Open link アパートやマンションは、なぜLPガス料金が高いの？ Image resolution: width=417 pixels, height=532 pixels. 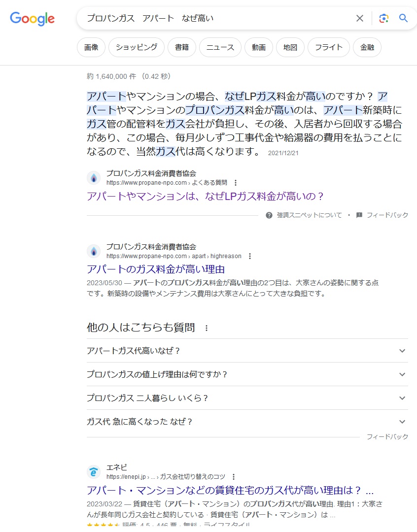click(x=205, y=196)
